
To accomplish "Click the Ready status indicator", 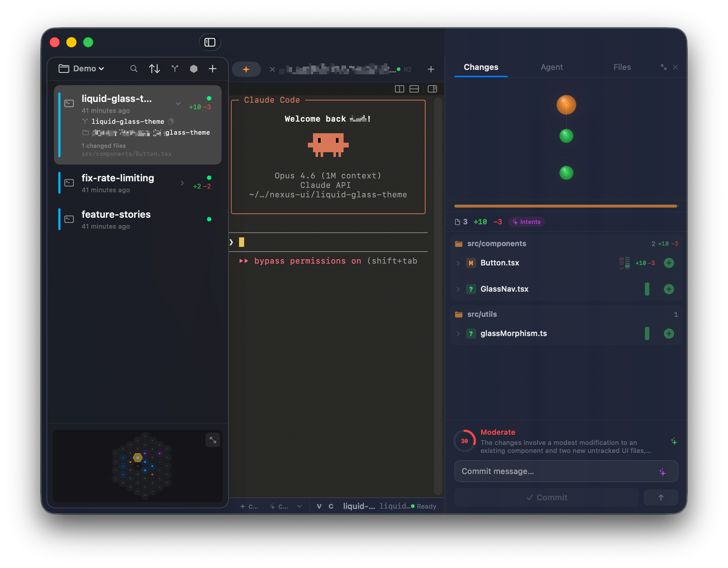I will coord(424,506).
